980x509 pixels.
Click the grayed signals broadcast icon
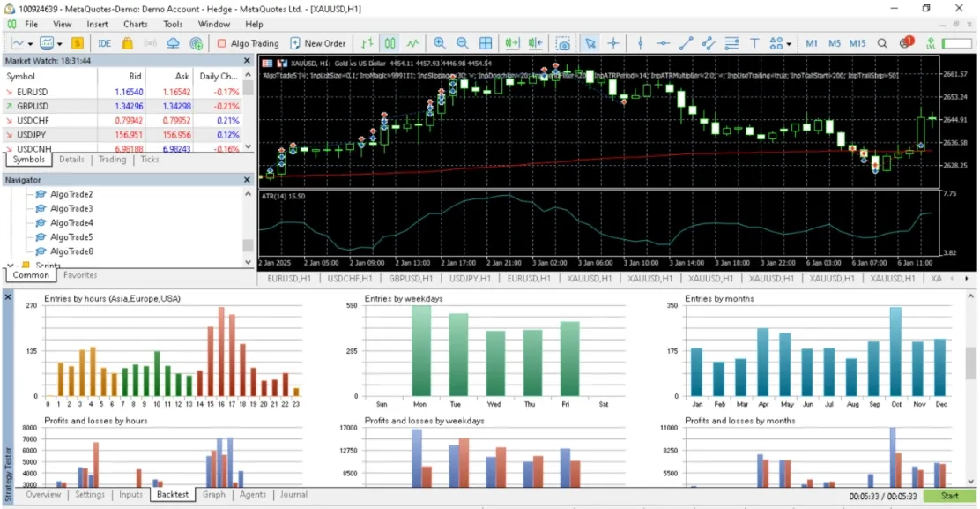150,43
